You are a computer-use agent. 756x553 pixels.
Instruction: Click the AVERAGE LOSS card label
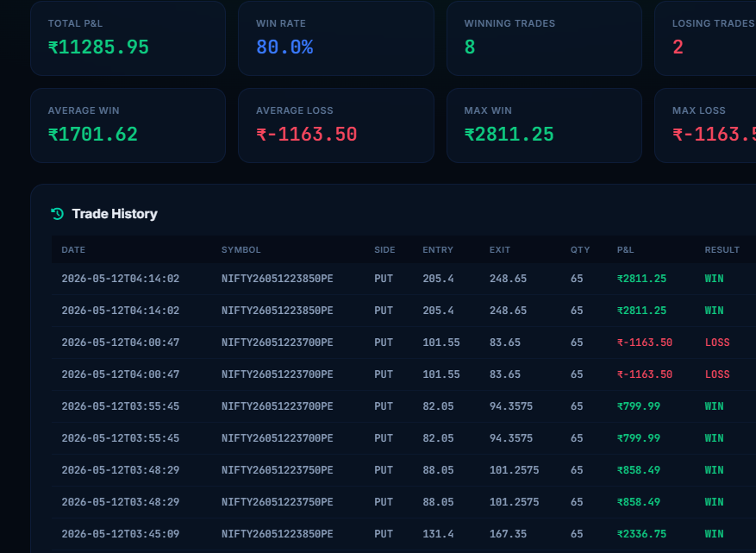tap(295, 110)
